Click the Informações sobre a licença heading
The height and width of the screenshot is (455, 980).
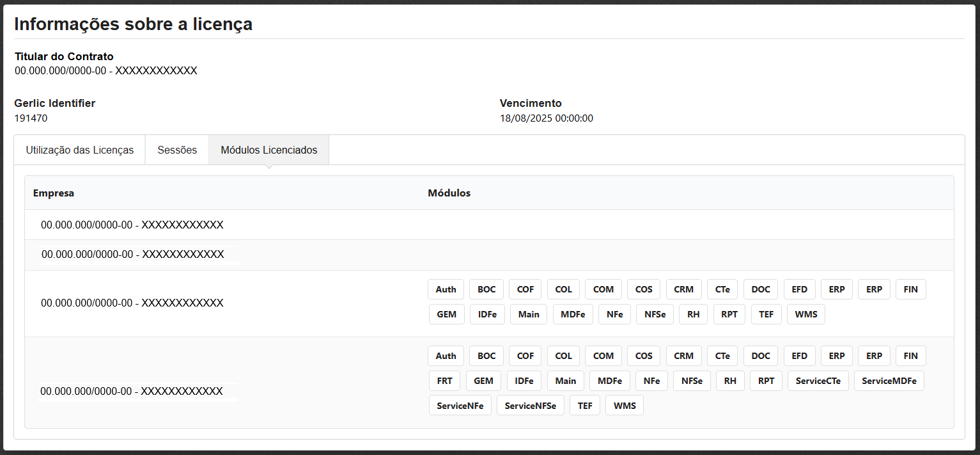coord(133,24)
